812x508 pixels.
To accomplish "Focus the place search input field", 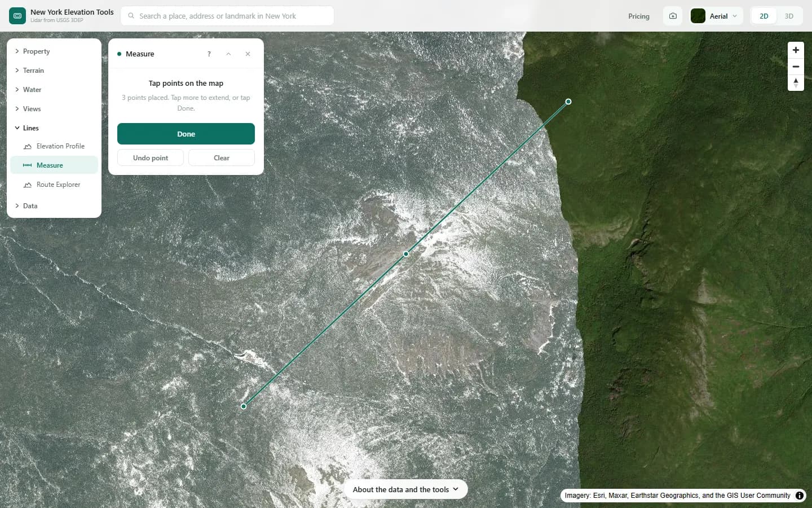I will point(227,16).
